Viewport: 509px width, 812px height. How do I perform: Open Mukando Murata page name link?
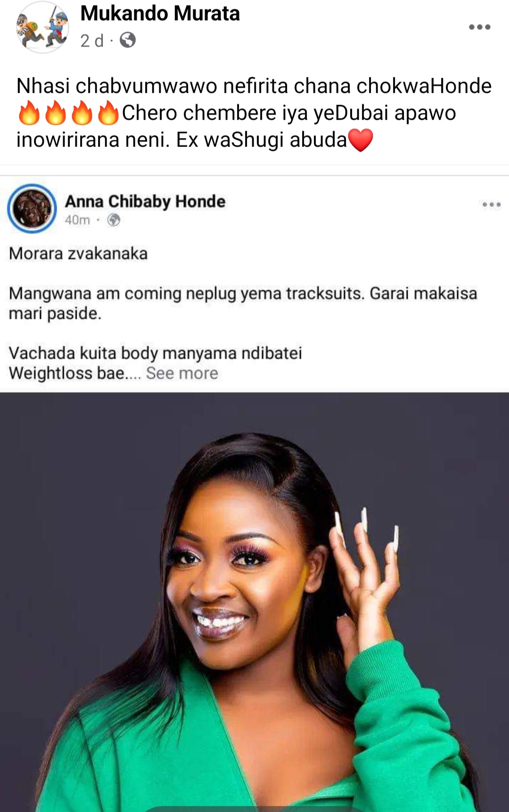click(160, 13)
